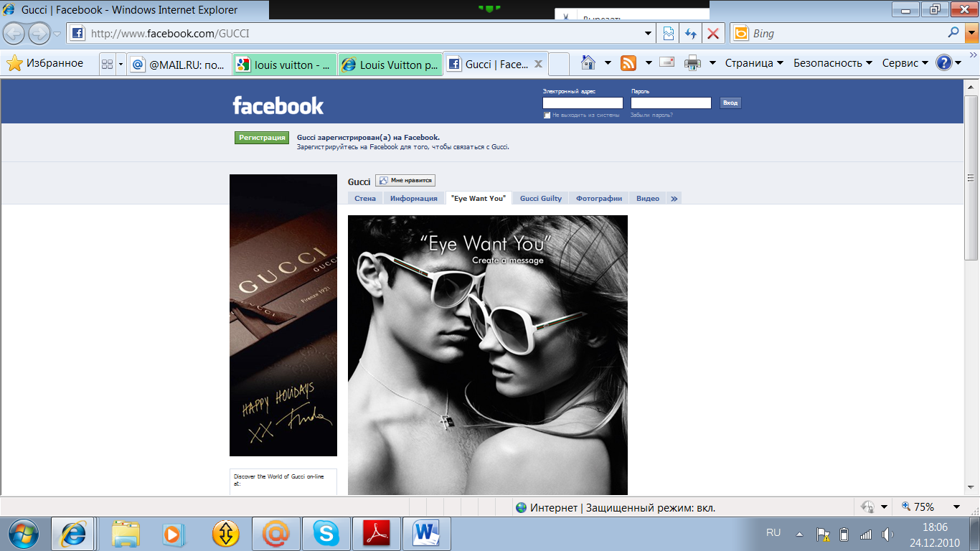Click the Help question mark icon

click(x=944, y=63)
